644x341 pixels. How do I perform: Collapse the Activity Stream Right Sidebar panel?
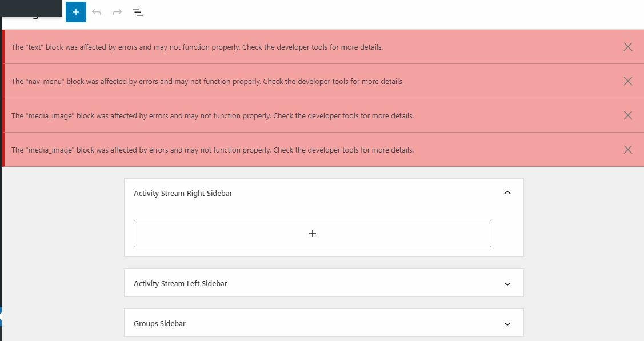507,192
